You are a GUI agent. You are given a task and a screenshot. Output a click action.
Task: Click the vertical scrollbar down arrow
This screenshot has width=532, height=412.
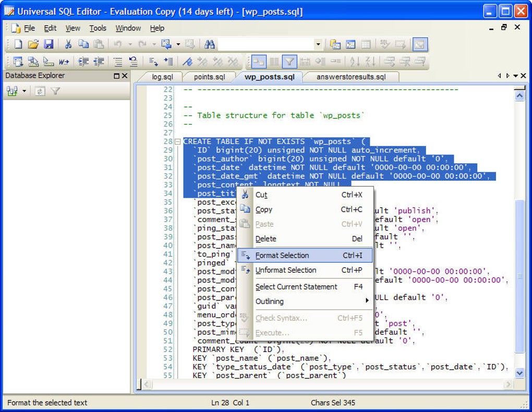point(519,373)
